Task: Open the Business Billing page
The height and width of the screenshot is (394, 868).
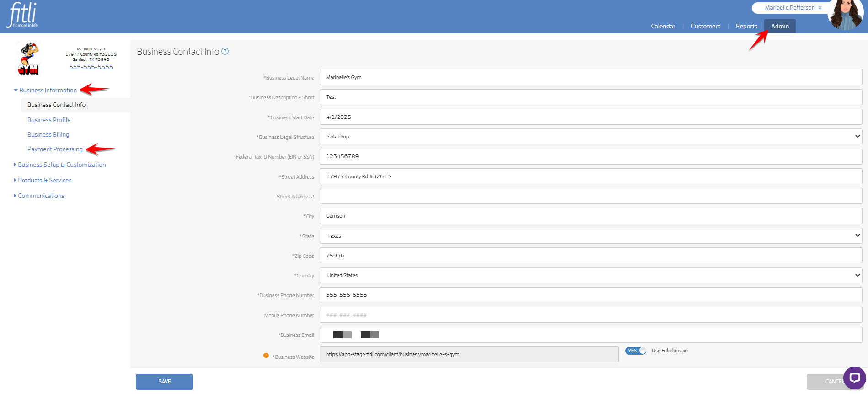Action: pos(48,134)
